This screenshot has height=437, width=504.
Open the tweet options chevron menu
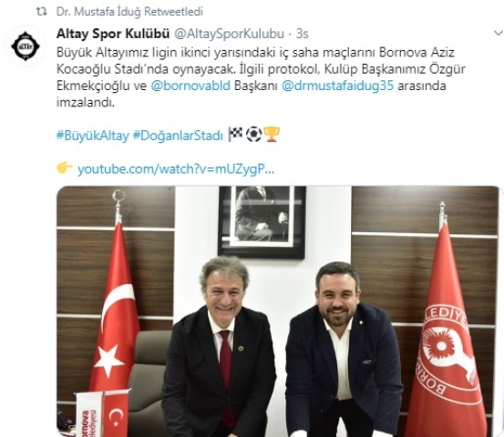pyautogui.click(x=499, y=33)
